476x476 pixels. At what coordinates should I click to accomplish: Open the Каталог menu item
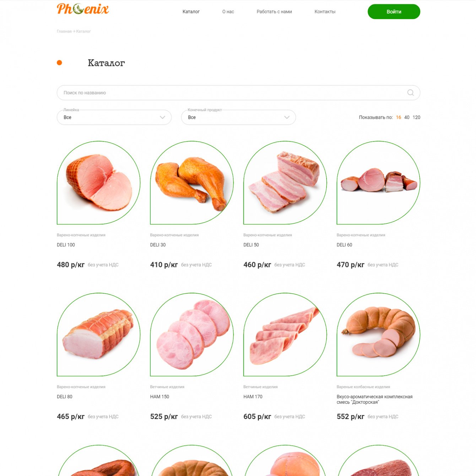tap(191, 12)
